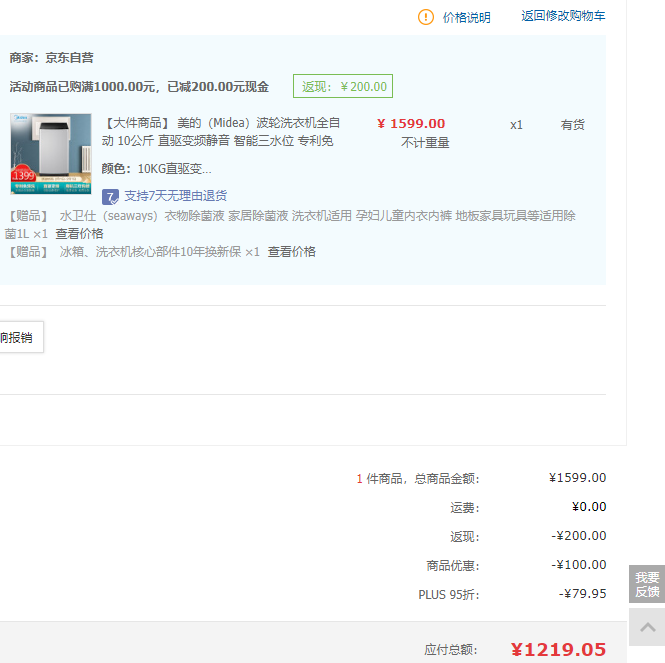Image resolution: width=665 pixels, height=663 pixels.
Task: Click the PLUS 95折 discount value -¥79.95
Action: [x=582, y=593]
